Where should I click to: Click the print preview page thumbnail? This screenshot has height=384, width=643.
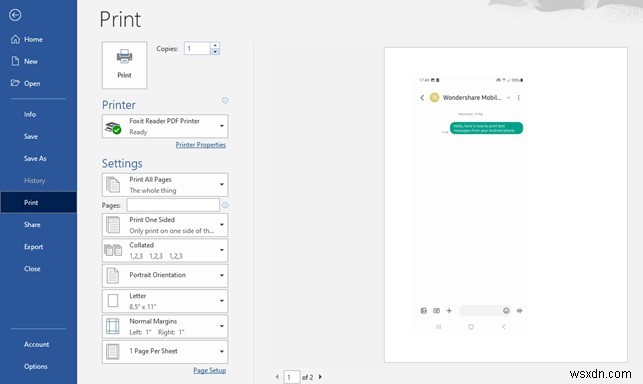506,205
